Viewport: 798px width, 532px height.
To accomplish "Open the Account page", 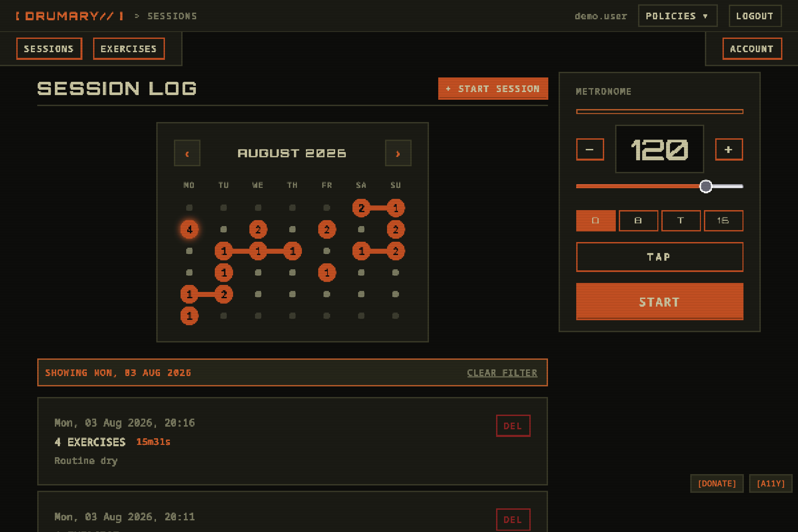I will (x=752, y=49).
